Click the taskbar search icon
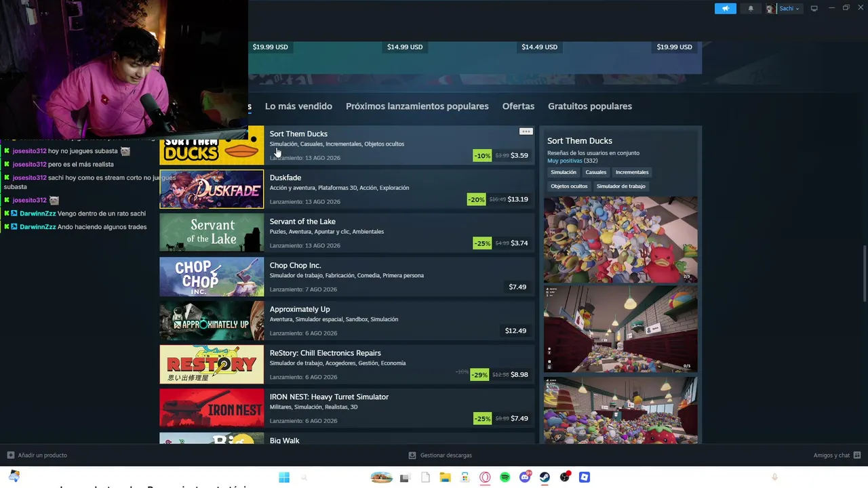This screenshot has width=868, height=488. (x=304, y=477)
